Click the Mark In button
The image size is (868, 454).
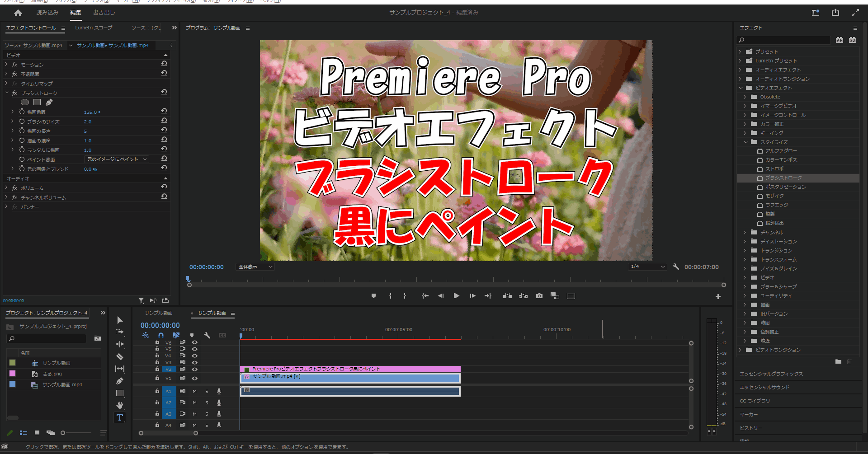pyautogui.click(x=390, y=296)
